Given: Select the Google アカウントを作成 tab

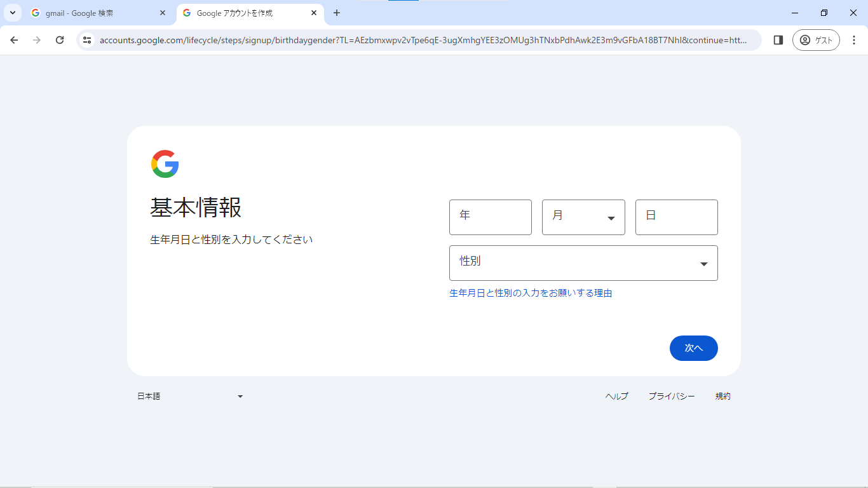Looking at the screenshot, I should pos(250,13).
